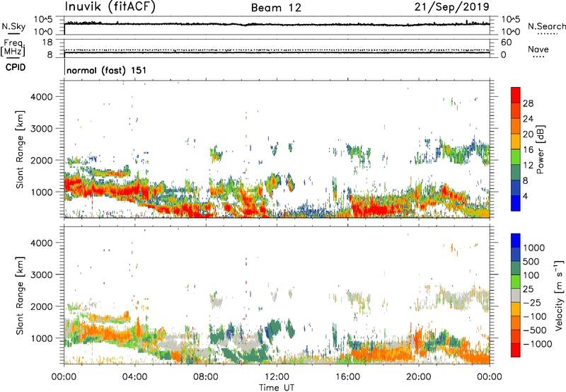Click the 1000 km tick on the power panel
The width and height of the screenshot is (566, 392).
pos(42,192)
